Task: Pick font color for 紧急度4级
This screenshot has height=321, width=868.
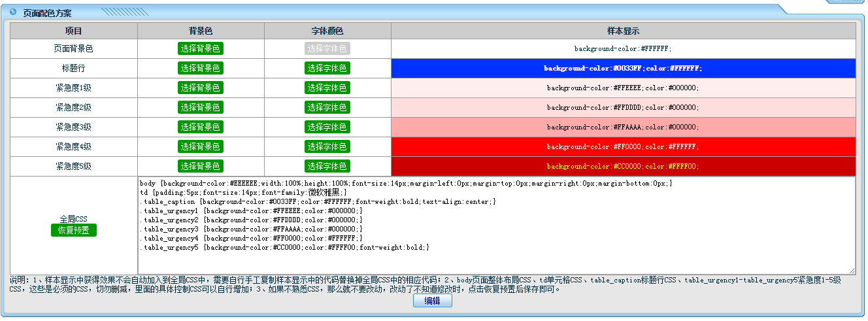Action: click(327, 146)
